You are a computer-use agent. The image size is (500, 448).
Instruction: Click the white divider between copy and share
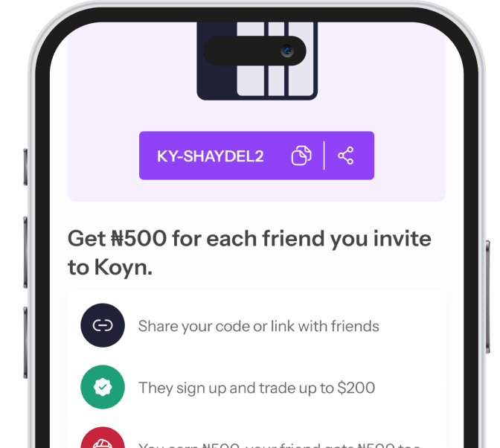324,156
